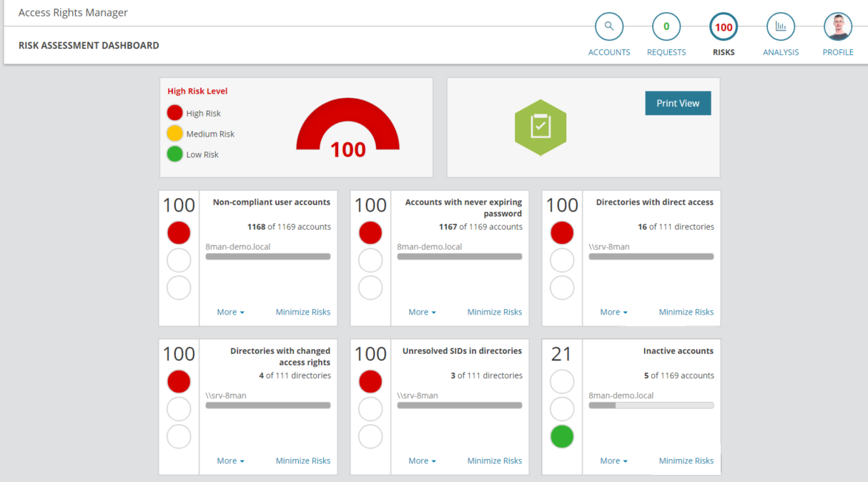Click the green clipboard hexagon icon
The width and height of the screenshot is (868, 482).
[x=541, y=127]
